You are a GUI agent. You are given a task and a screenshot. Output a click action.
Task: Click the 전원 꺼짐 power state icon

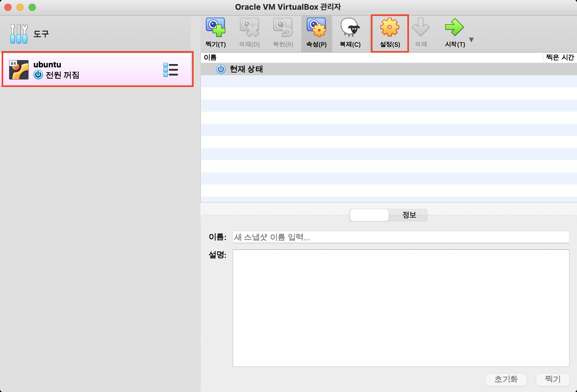point(38,75)
